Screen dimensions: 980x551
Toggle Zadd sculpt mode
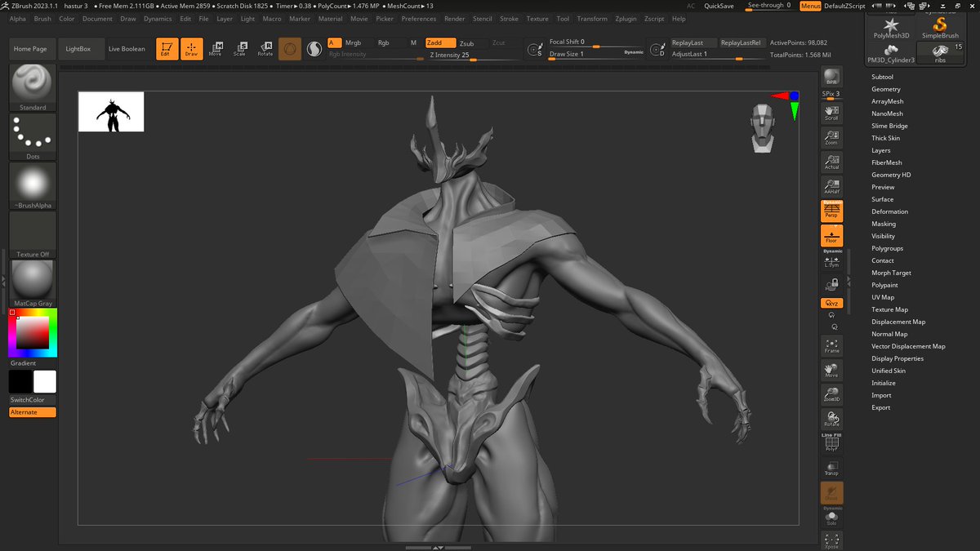point(440,43)
